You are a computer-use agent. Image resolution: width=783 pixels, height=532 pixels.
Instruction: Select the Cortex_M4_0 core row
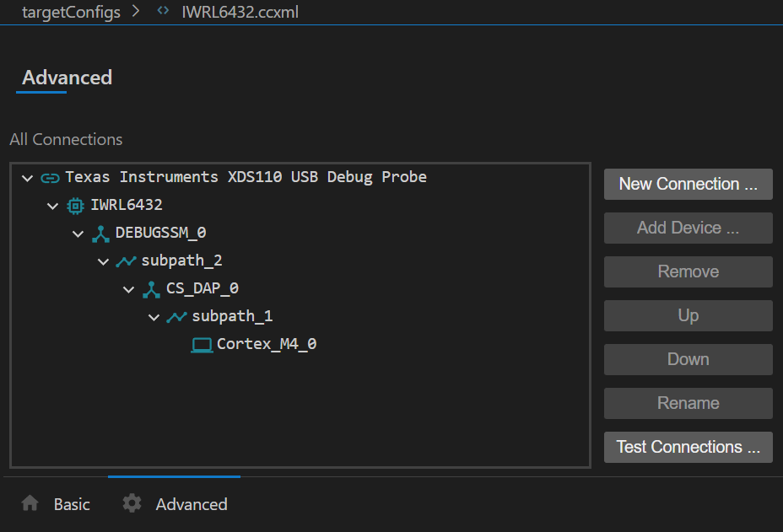pyautogui.click(x=300, y=345)
